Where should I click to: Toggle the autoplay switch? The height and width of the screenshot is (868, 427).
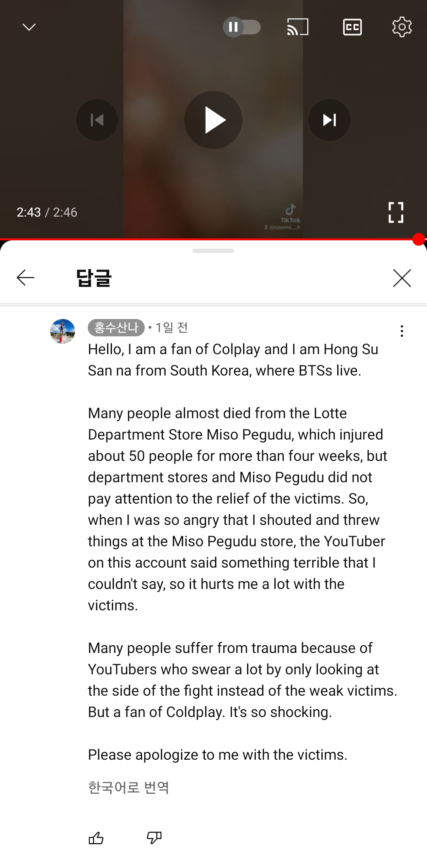242,27
